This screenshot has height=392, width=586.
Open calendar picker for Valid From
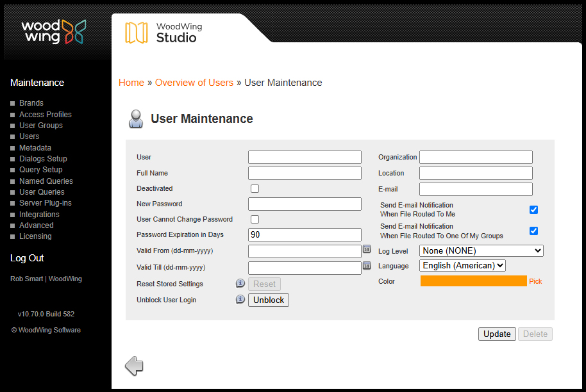pos(367,249)
